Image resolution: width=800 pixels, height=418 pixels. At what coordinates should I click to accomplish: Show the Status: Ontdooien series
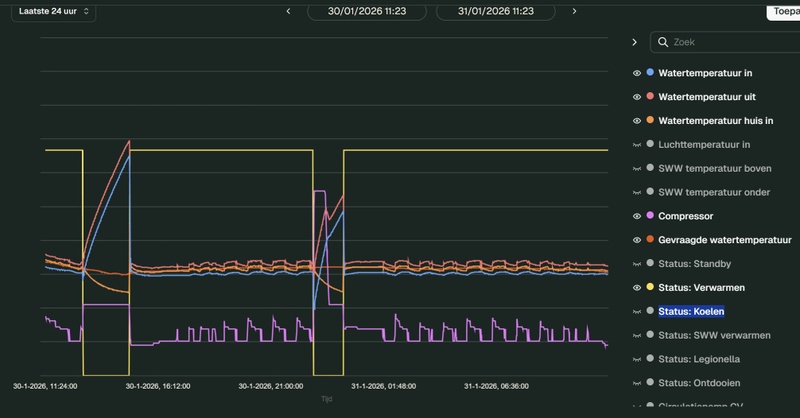pos(637,383)
